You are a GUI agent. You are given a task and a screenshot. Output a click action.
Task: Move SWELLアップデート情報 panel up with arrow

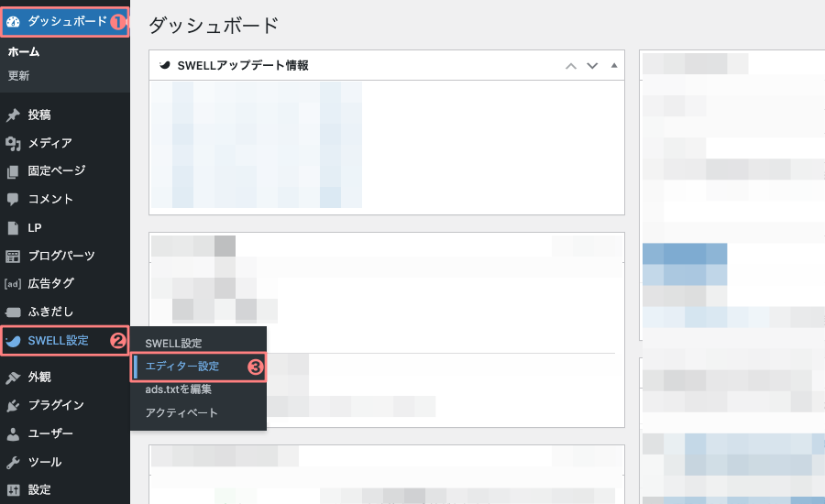[x=571, y=66]
